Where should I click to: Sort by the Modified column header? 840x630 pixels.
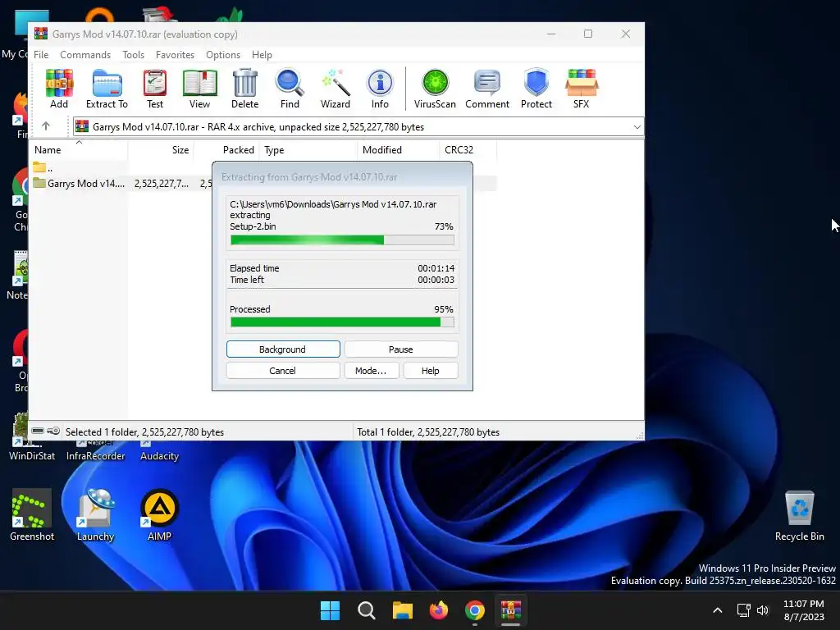tap(398, 150)
